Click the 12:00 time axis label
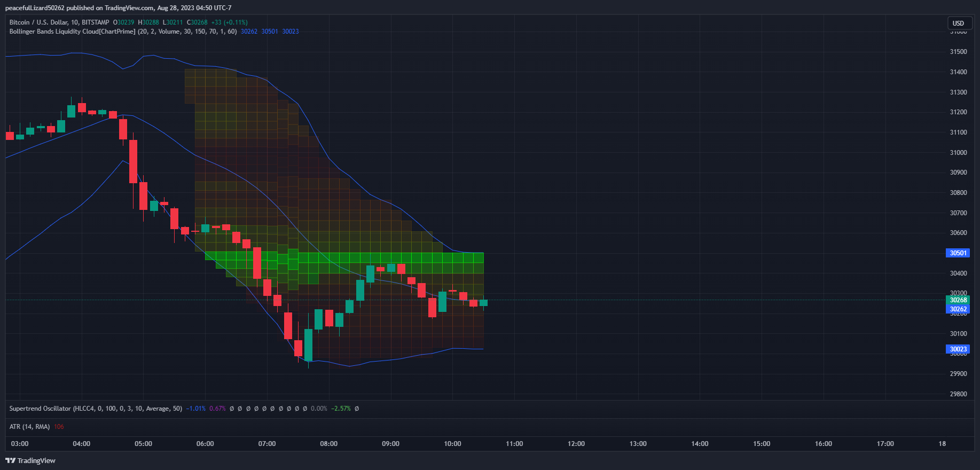This screenshot has height=470, width=980. tap(576, 444)
